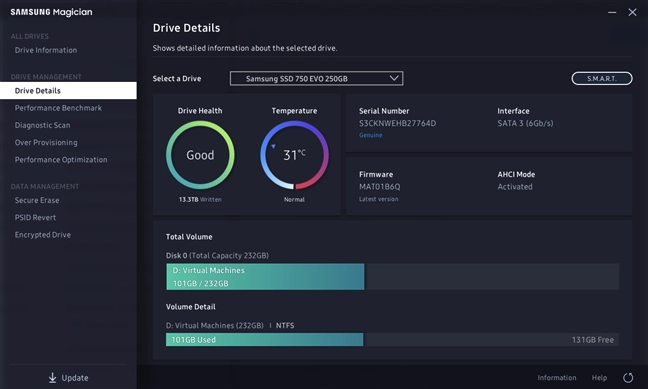Viewport: 648px width, 389px height.
Task: Click the Total Volume heading
Action: [189, 237]
